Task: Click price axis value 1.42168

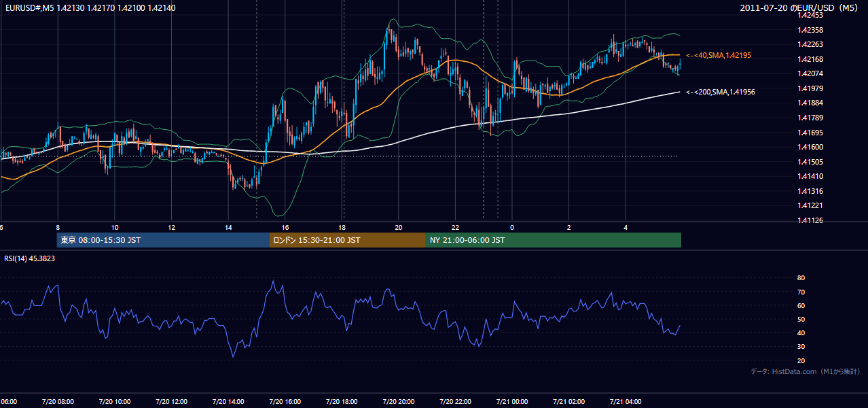Action: [810, 59]
